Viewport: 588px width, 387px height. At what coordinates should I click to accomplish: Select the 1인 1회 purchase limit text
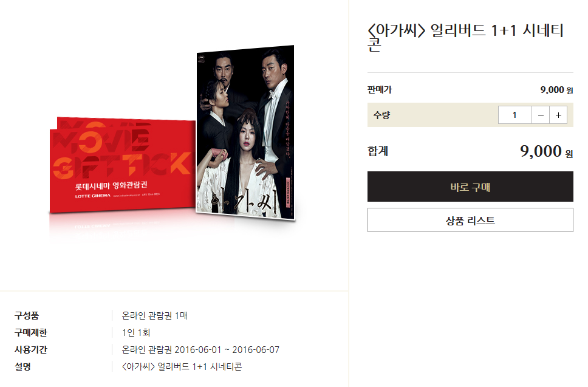coord(135,332)
